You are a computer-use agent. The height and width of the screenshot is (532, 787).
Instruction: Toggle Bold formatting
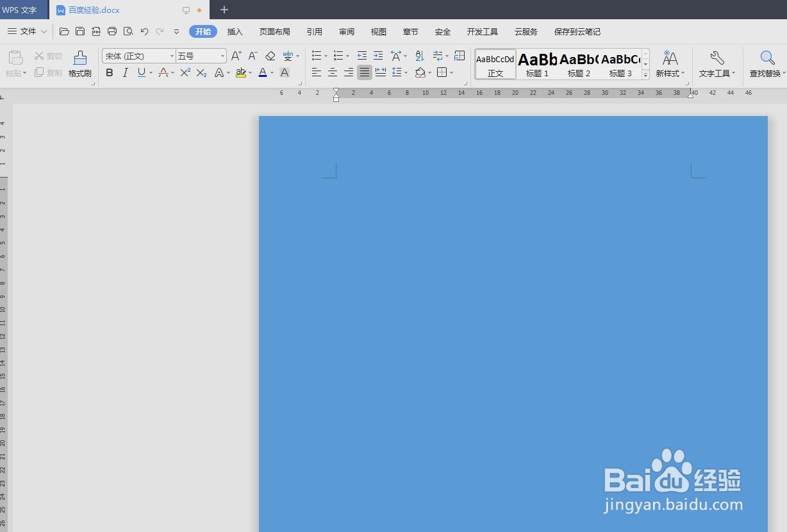[x=110, y=72]
